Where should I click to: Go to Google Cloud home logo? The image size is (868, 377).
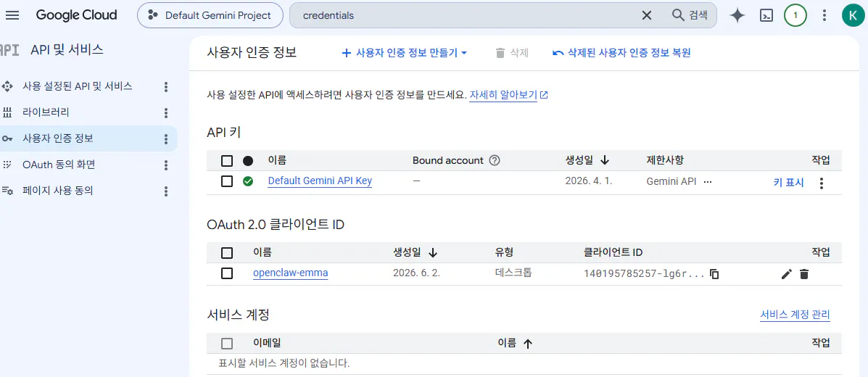[x=76, y=15]
